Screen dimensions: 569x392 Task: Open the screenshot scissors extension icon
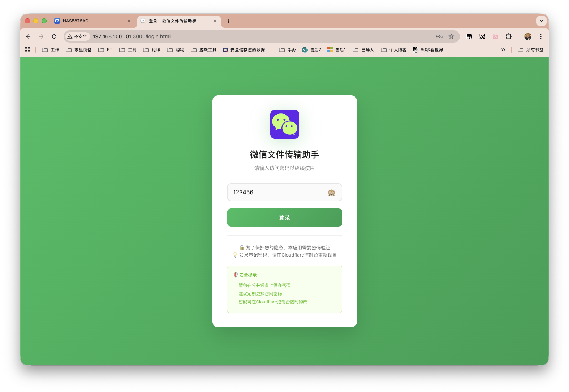click(x=482, y=36)
